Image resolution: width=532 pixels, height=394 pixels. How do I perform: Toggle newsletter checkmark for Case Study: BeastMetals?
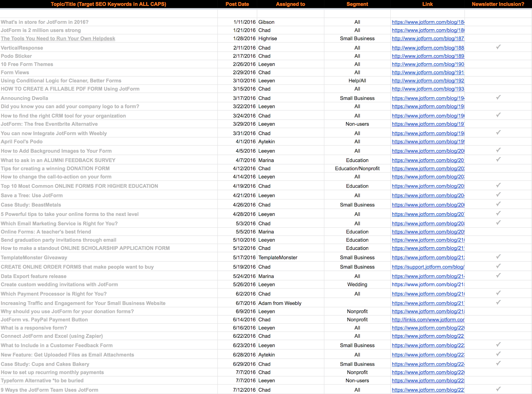pyautogui.click(x=498, y=204)
